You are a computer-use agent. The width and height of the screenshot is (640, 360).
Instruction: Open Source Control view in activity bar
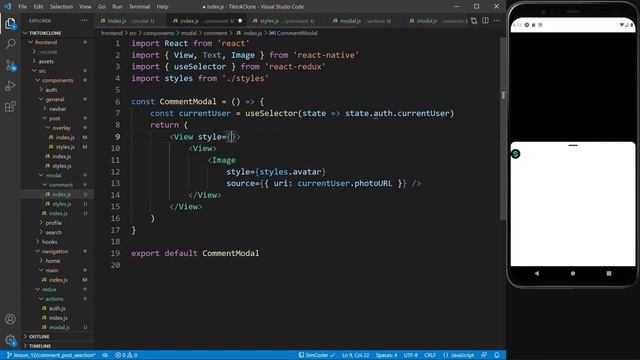click(10, 65)
